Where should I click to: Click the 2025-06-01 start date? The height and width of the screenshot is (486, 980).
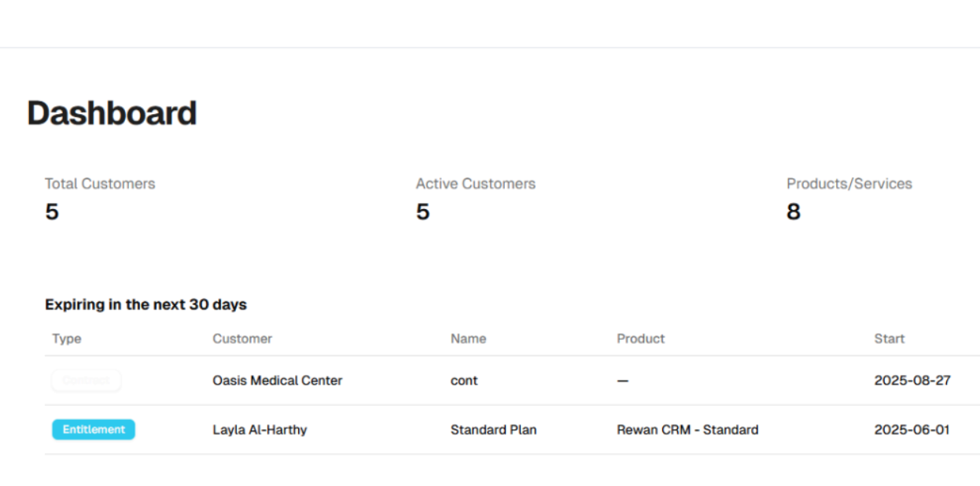tap(912, 430)
